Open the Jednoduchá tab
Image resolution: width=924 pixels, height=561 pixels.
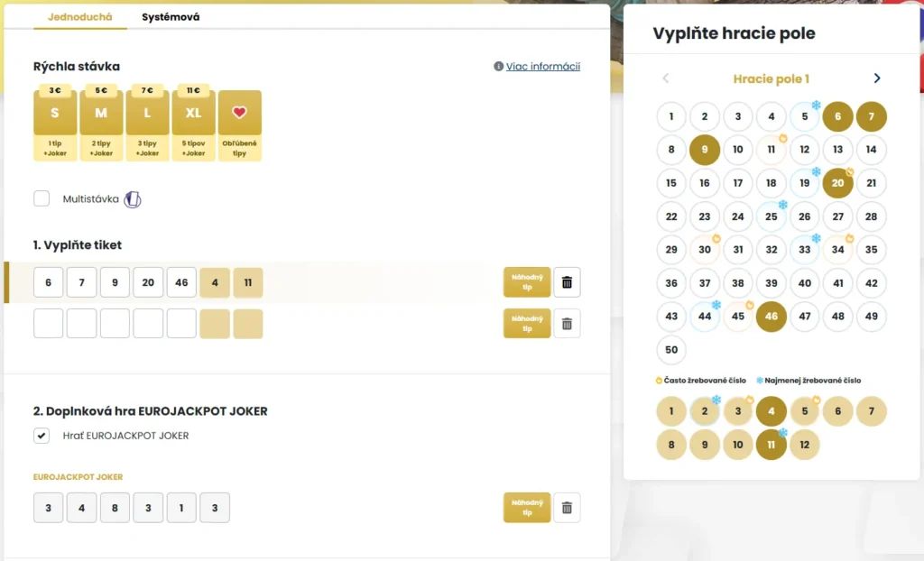[x=79, y=16]
